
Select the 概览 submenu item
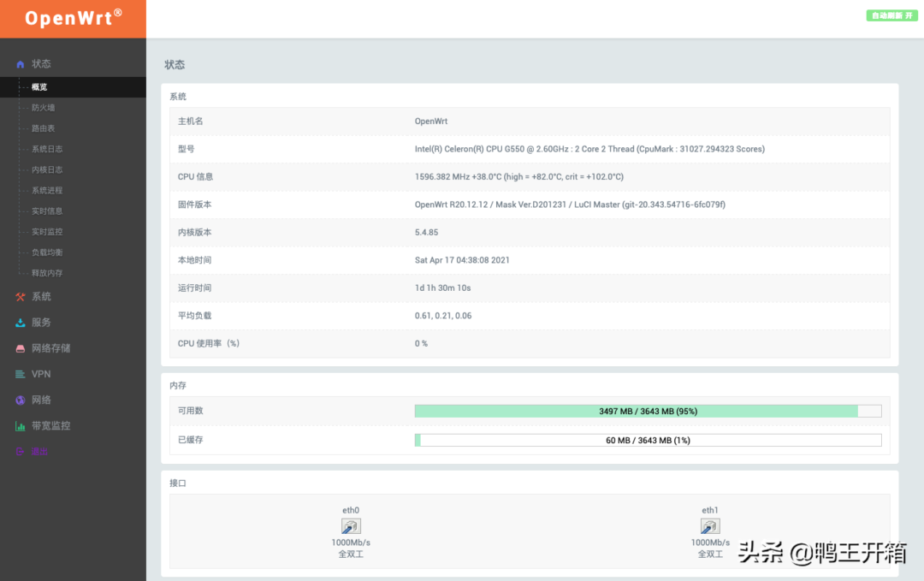(x=73, y=87)
